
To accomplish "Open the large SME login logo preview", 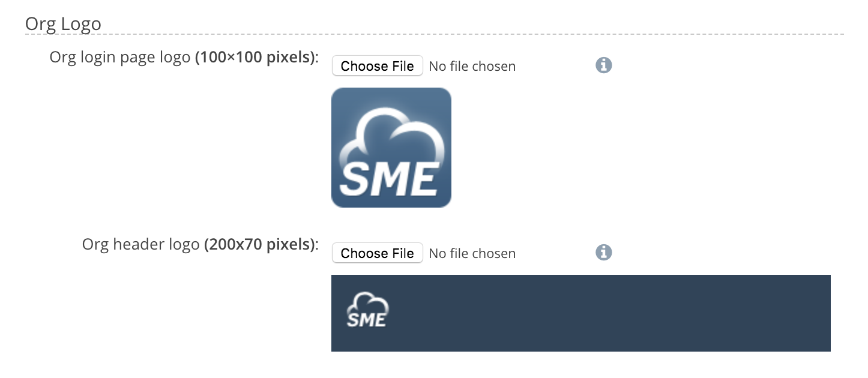I will (x=391, y=148).
